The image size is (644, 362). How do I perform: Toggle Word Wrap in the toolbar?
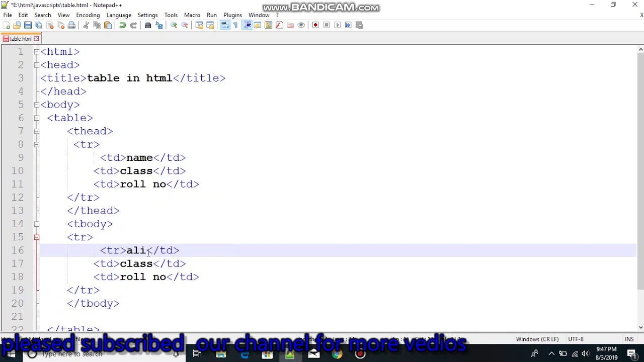(225, 25)
